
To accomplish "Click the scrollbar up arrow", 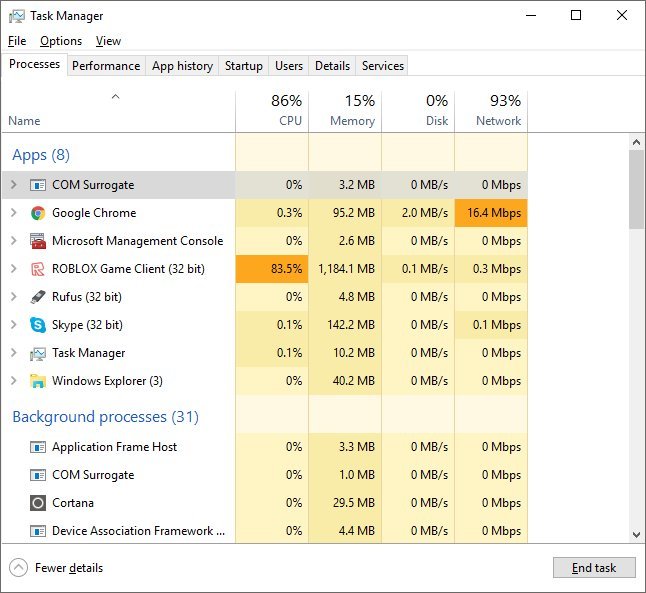I will coord(636,143).
